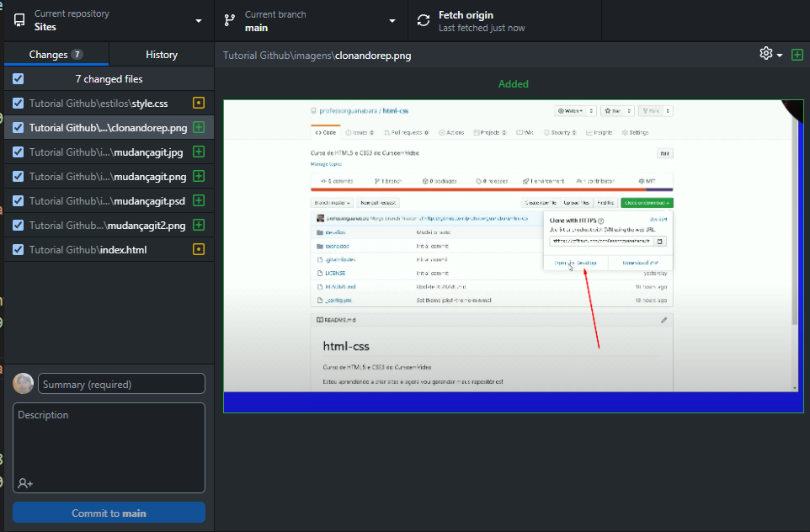This screenshot has height=532, width=810.
Task: Uncheck the mudançagit.jpg file checkbox
Action: pyautogui.click(x=18, y=152)
